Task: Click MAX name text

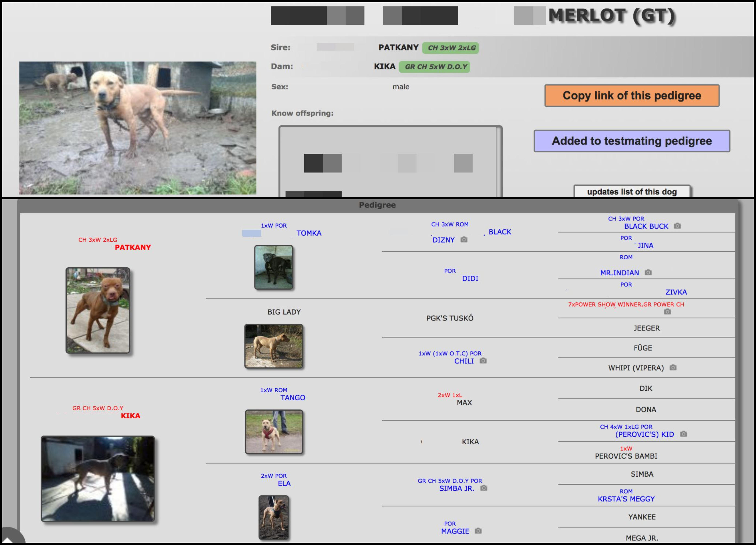Action: click(x=464, y=403)
